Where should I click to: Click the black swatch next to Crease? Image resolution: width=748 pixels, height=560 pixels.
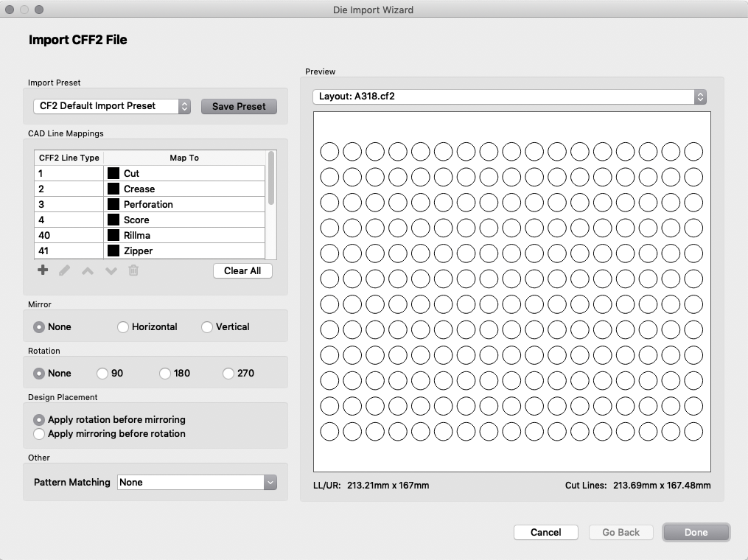click(113, 189)
